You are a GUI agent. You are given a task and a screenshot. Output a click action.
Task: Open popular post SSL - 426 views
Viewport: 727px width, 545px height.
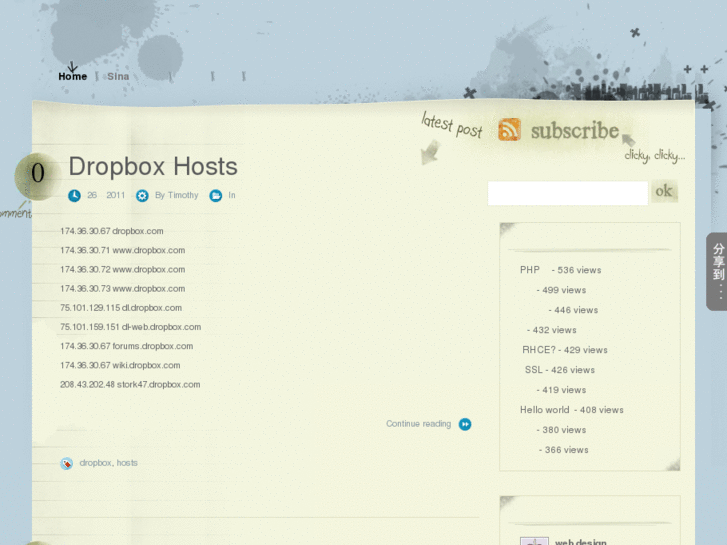coord(560,370)
